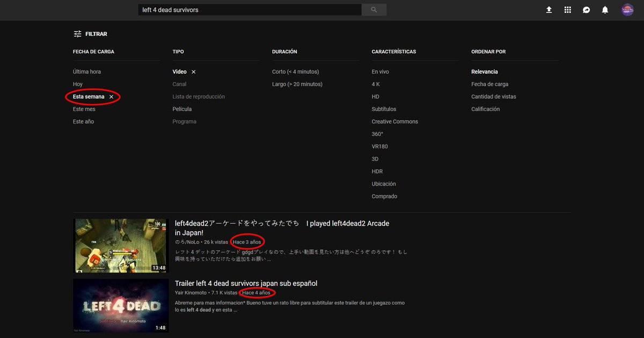Select the Programa type filter
The image size is (644, 338).
[184, 121]
